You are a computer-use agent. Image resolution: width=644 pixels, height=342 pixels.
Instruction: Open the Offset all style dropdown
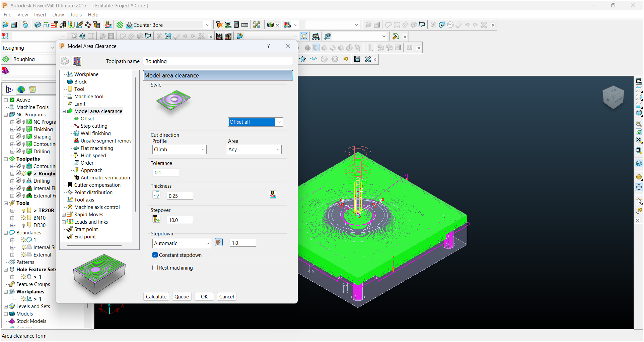coord(279,122)
